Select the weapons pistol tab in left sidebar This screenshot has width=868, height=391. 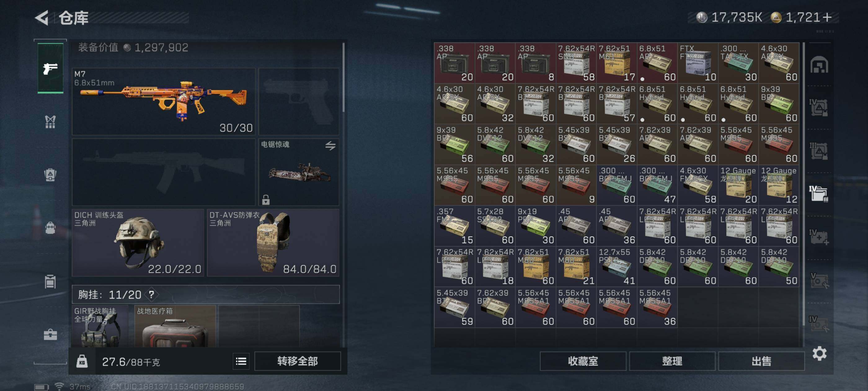[50, 68]
